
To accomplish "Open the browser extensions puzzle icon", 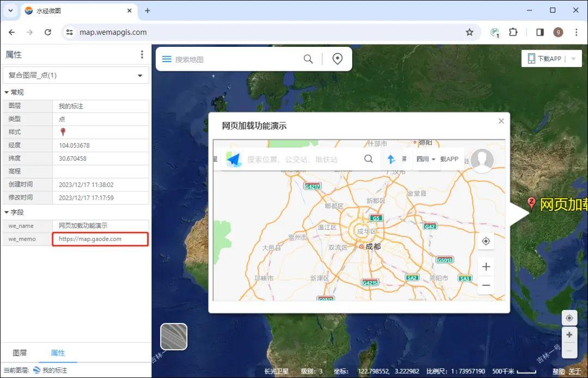I will pyautogui.click(x=513, y=32).
